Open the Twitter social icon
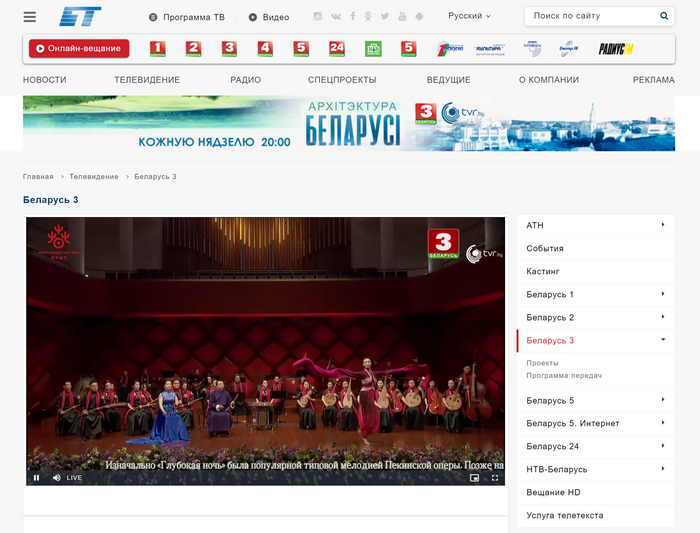Image resolution: width=700 pixels, height=533 pixels. click(385, 17)
